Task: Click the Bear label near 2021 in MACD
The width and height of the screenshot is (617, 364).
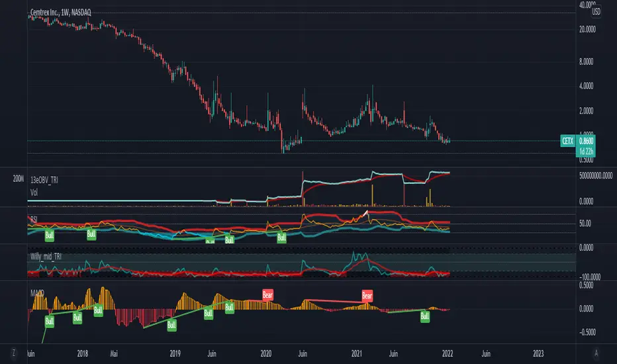Action: pyautogui.click(x=367, y=296)
